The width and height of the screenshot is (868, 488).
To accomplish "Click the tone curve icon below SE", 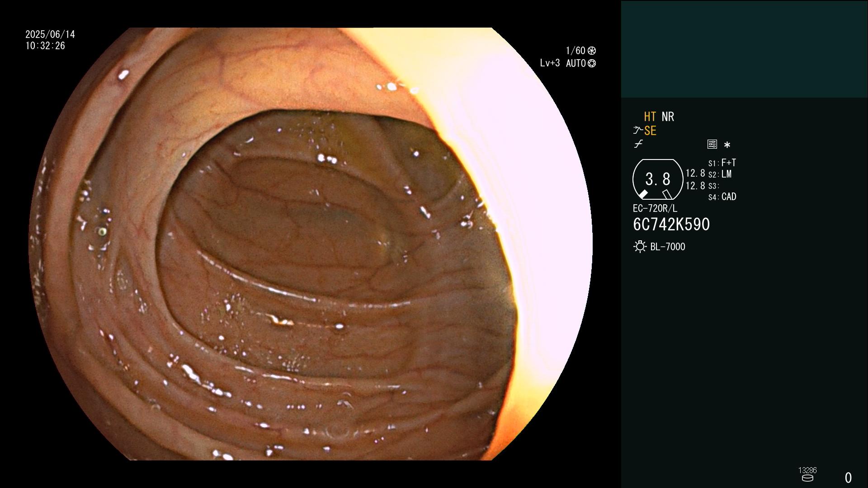I will point(638,144).
